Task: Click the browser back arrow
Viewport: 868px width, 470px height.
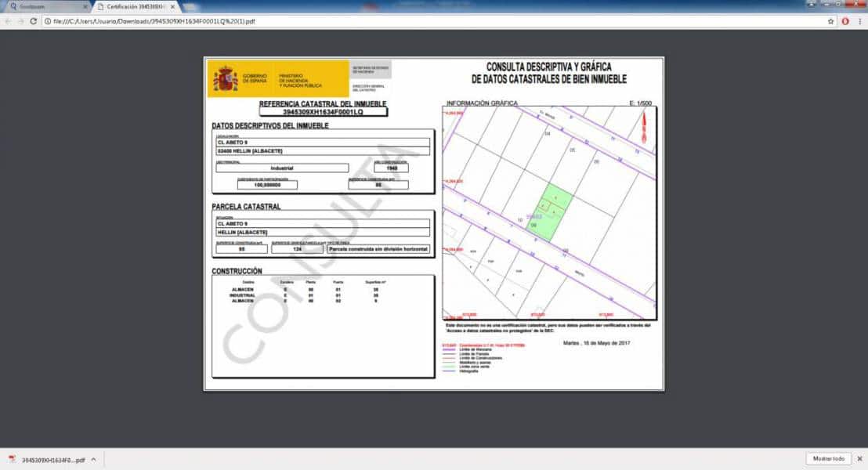Action: (8, 21)
